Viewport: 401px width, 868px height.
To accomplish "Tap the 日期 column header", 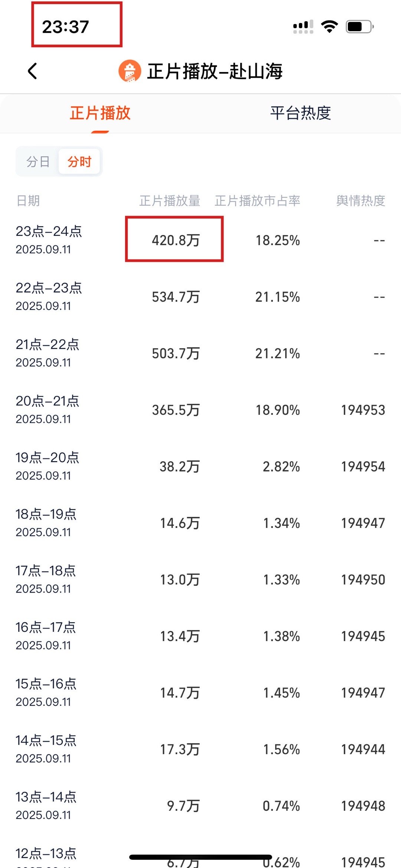I will (28, 201).
